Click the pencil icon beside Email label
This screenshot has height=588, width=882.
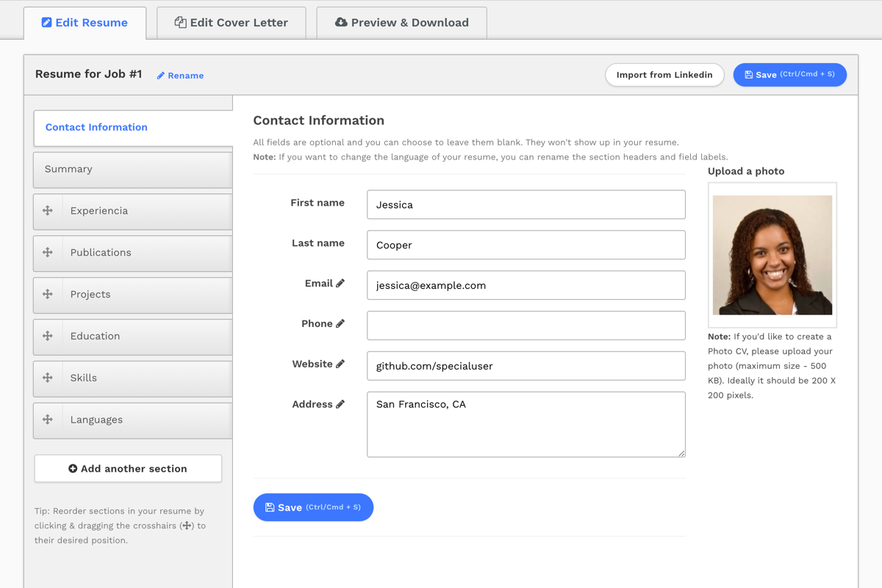point(340,284)
